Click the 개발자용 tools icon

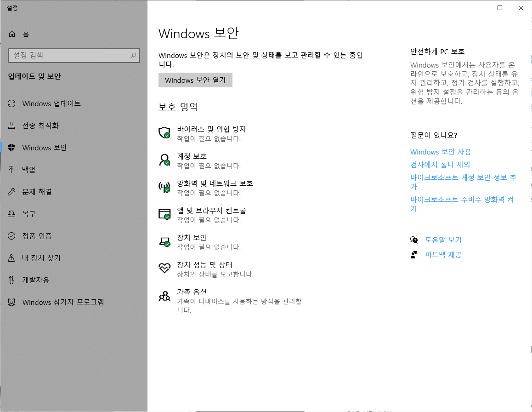tap(11, 280)
